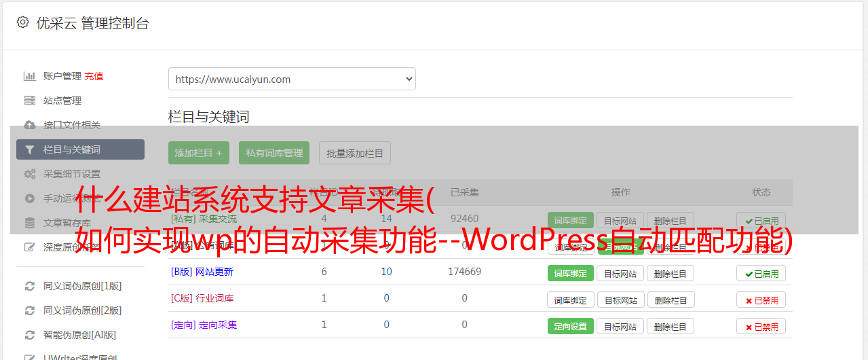Viewport: 868px width, 360px height.
Task: Click the gear icon beside 优采云 管理控制台
Action: [22, 22]
